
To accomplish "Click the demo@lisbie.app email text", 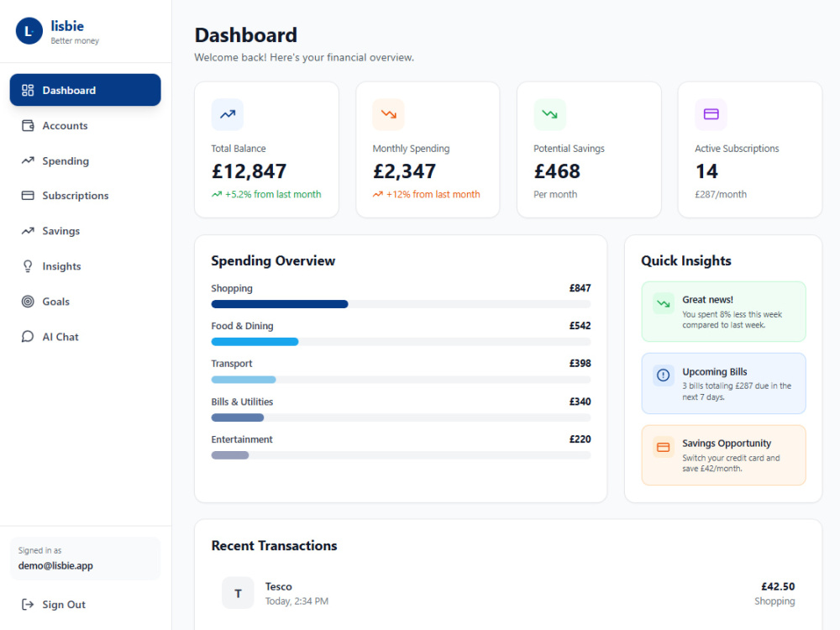I will (55, 565).
